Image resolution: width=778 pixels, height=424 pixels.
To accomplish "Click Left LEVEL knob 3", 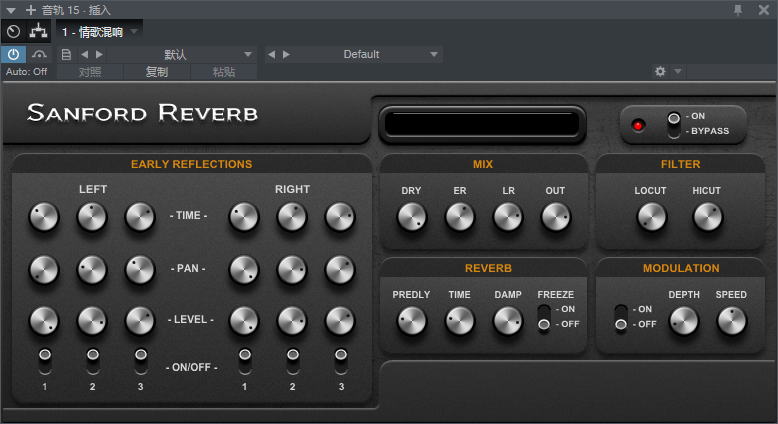I will click(140, 321).
